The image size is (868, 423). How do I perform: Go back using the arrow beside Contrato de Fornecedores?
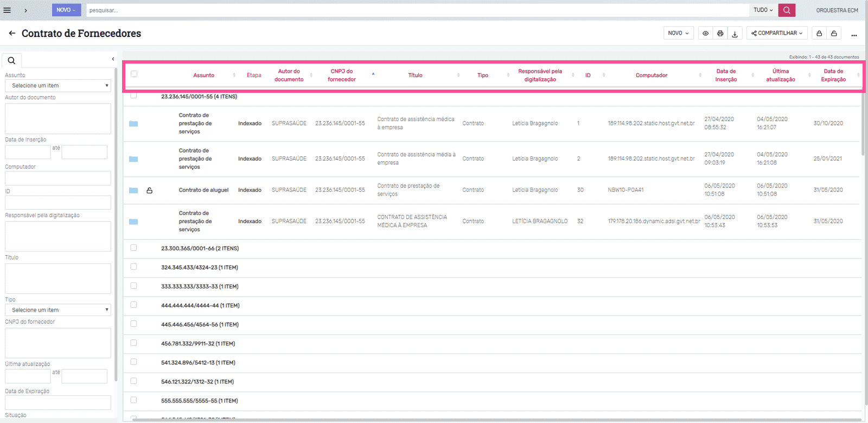(x=12, y=33)
